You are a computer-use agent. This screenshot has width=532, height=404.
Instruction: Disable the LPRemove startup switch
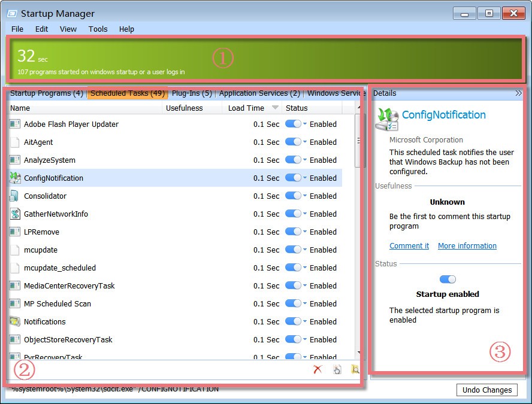293,232
